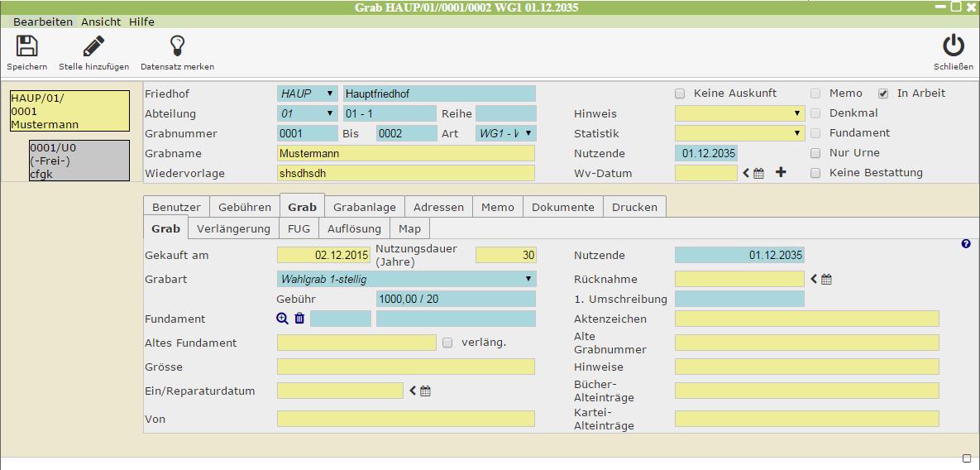Viewport: 980px width, 470px height.
Task: Click the Speichern floppy disk icon
Action: click(x=27, y=46)
